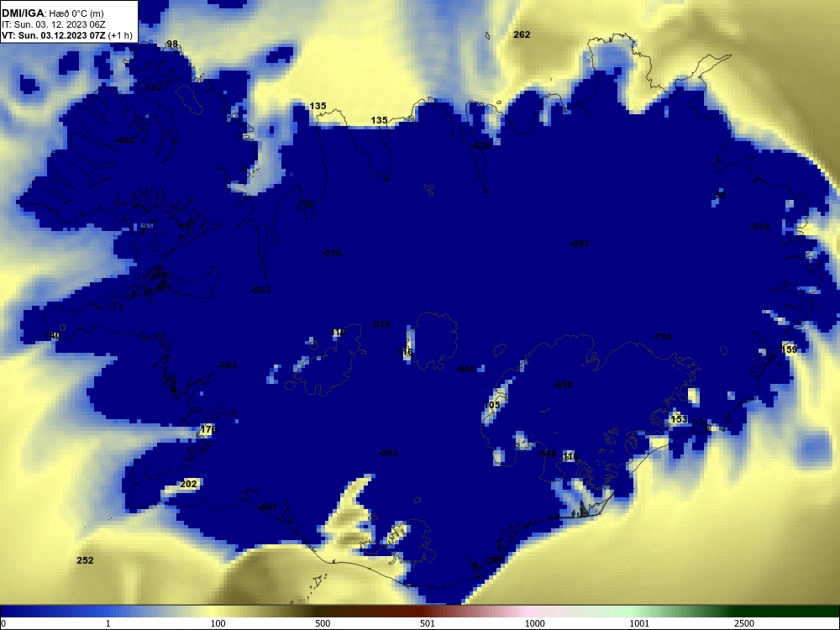Click the -940 value label

(465, 369)
